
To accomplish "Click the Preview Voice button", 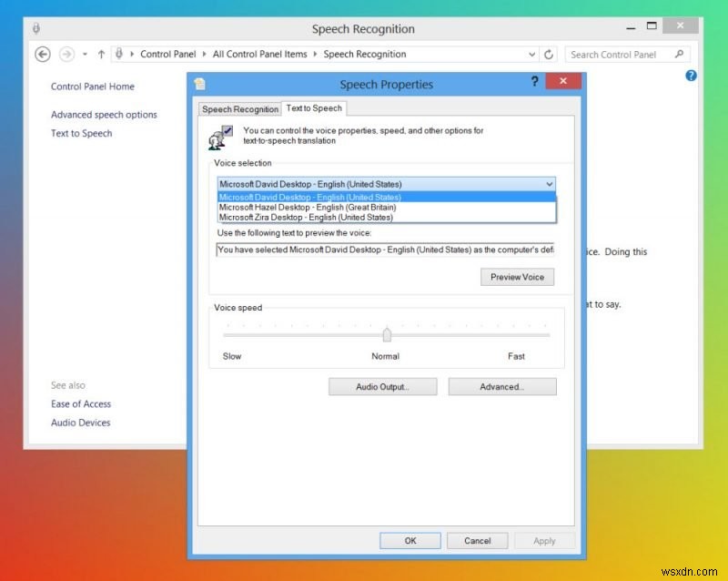I will pos(517,277).
